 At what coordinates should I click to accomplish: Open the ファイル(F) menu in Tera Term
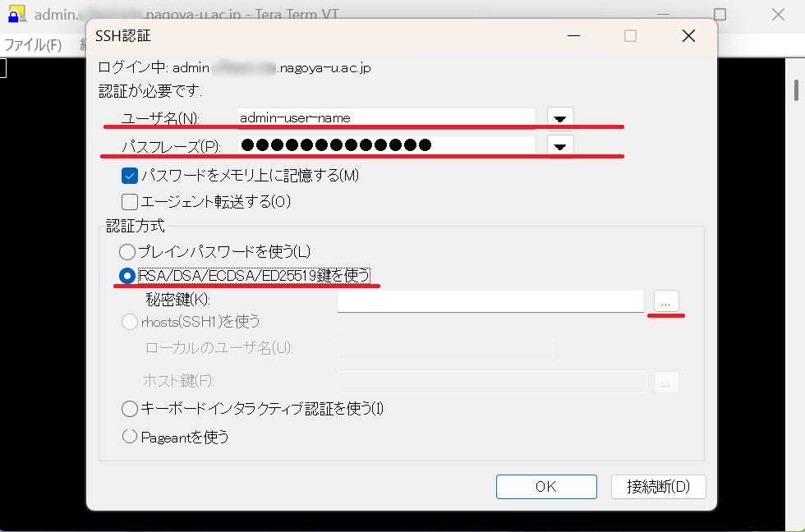(x=33, y=45)
